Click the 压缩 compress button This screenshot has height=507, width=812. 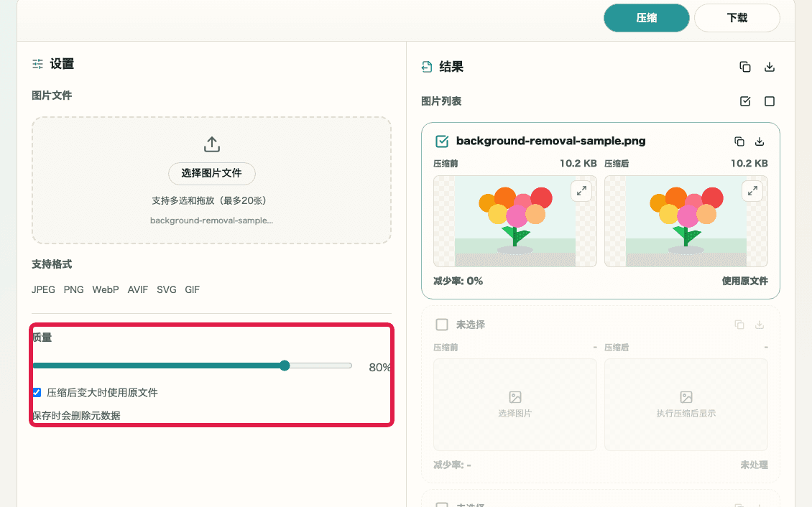(x=646, y=18)
